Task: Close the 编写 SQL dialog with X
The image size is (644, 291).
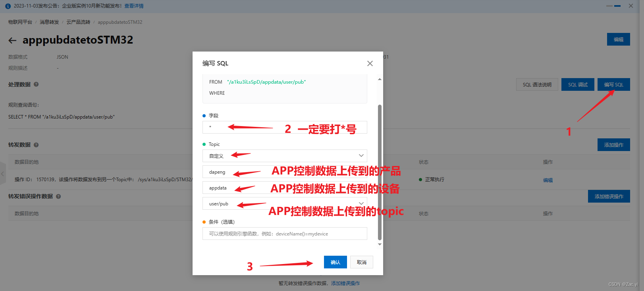Action: click(370, 63)
